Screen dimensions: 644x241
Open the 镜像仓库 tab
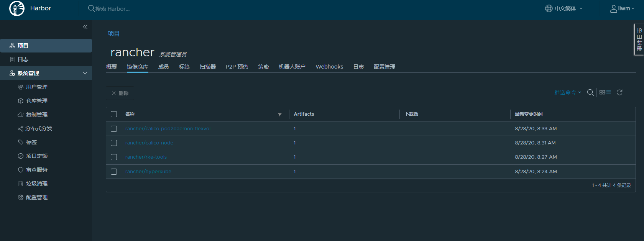click(138, 67)
